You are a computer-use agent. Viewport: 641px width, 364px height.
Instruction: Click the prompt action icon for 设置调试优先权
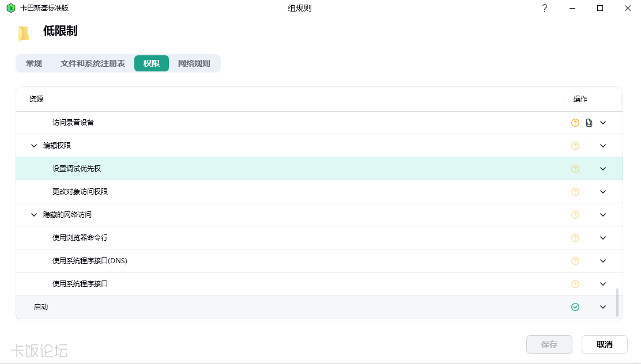(575, 169)
